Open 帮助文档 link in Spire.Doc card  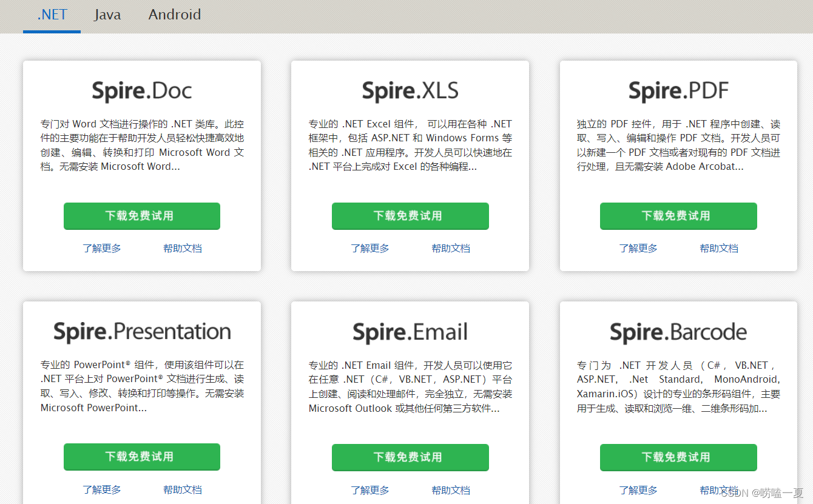pos(183,248)
